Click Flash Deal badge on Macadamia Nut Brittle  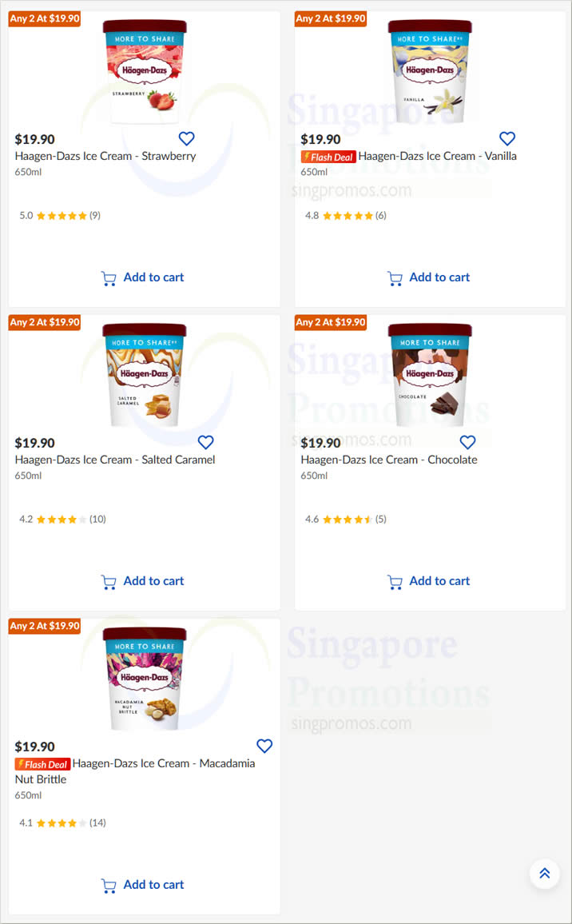coord(42,764)
